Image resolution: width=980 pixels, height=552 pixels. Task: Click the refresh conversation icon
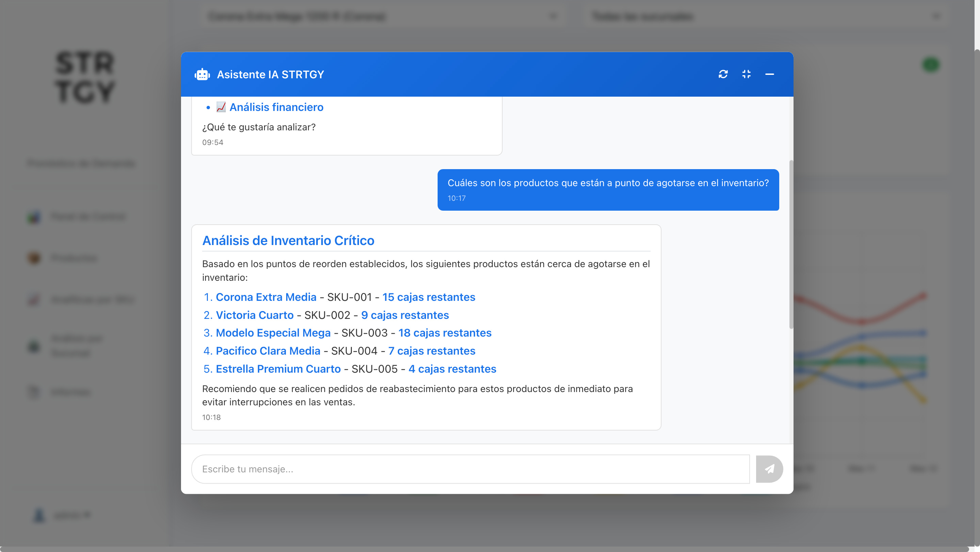point(723,74)
